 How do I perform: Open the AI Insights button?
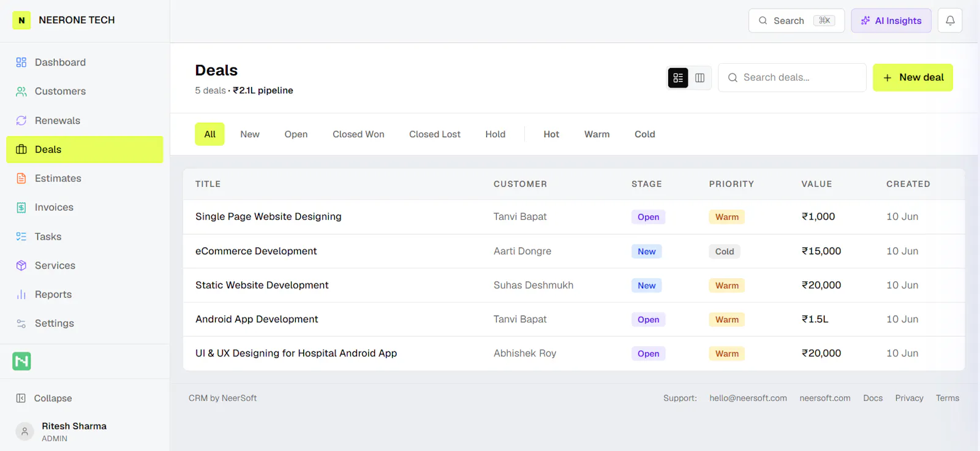click(891, 21)
